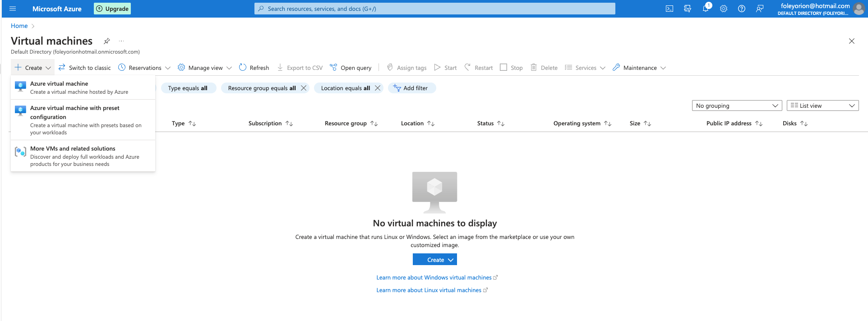Click Assign tags
868x321 pixels.
[406, 68]
